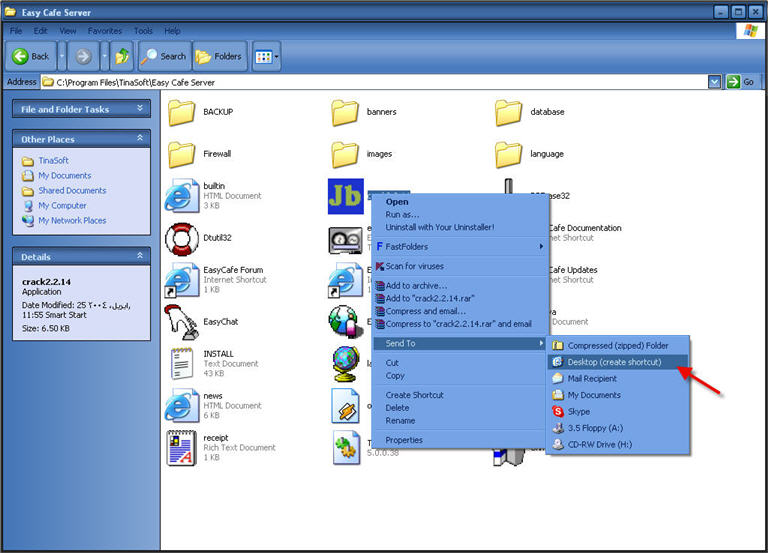Open My Network Places link
768x553 pixels.
pos(72,220)
